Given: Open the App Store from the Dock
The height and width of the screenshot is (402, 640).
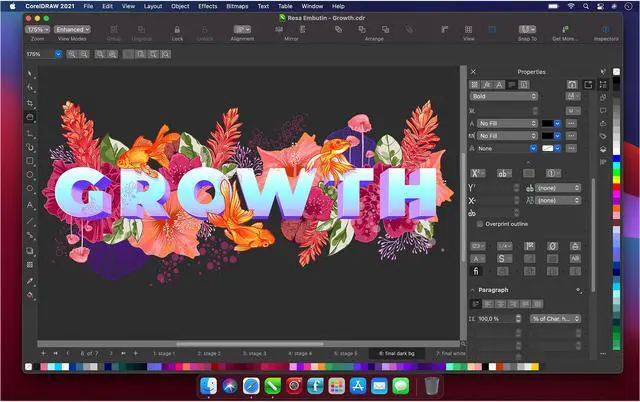Looking at the screenshot, I should click(x=358, y=386).
